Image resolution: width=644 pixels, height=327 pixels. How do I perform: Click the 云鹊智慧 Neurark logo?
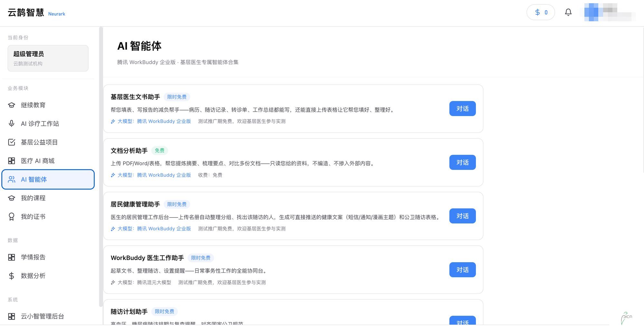36,13
